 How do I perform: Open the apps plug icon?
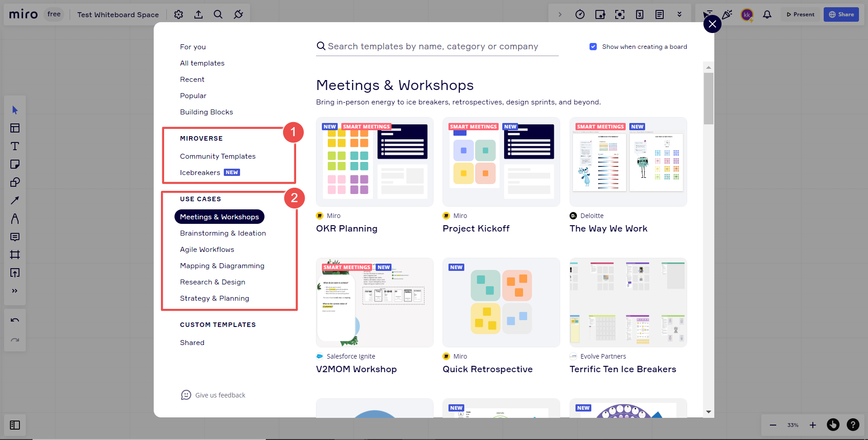pyautogui.click(x=238, y=14)
